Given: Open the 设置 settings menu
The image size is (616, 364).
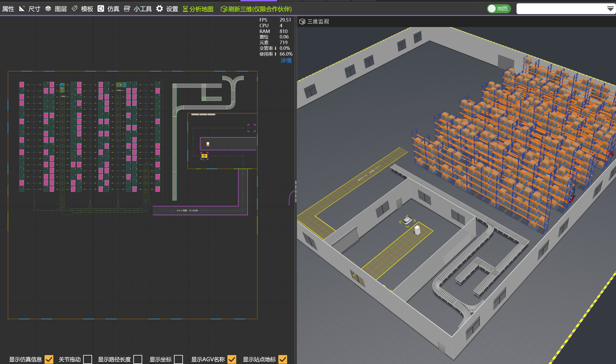Looking at the screenshot, I should (172, 9).
